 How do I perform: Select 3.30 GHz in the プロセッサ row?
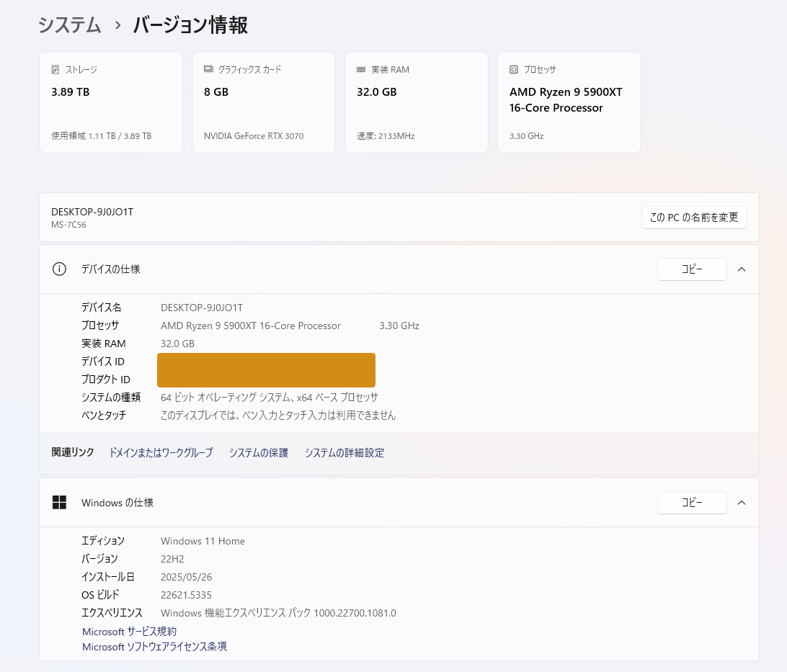click(x=399, y=326)
